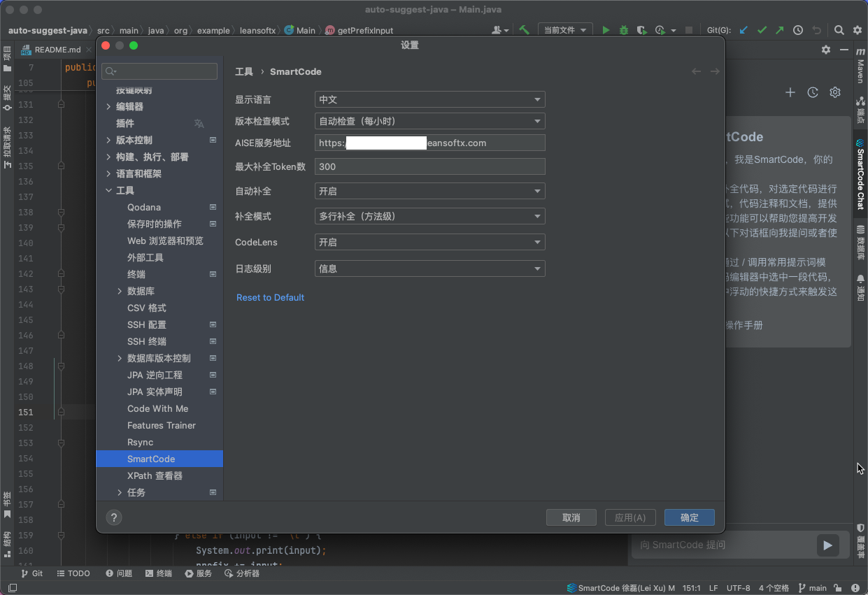Screen dimensions: 868x595
Task: Open the 数据库 side tool window
Action: [x=860, y=243]
